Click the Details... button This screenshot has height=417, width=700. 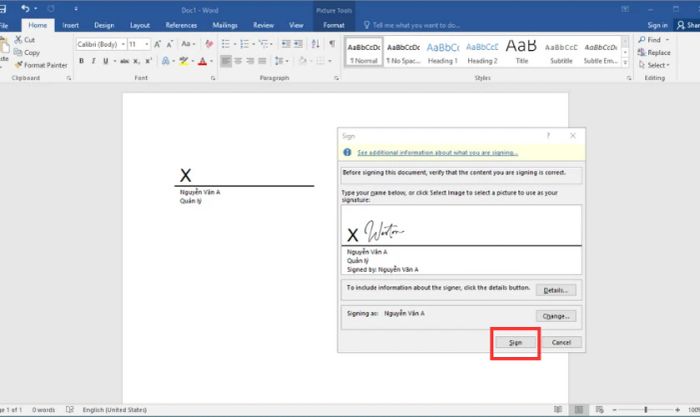[x=556, y=290]
